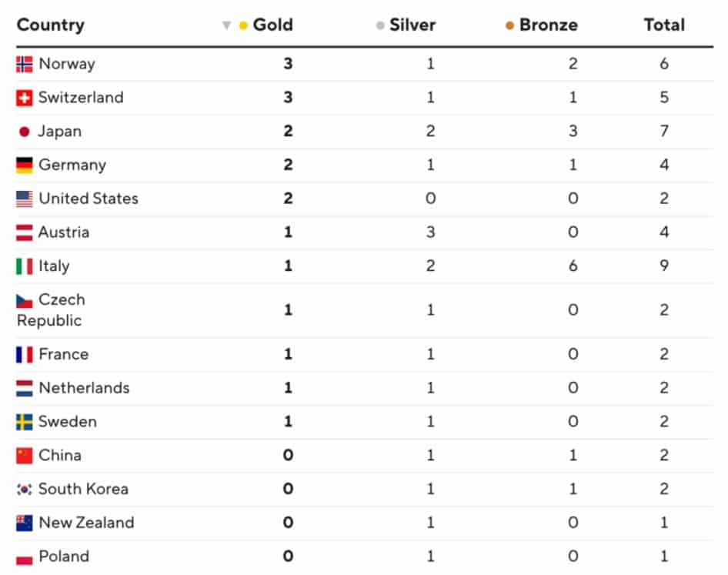Click the Austria flag icon
The image size is (728, 575).
(25, 232)
